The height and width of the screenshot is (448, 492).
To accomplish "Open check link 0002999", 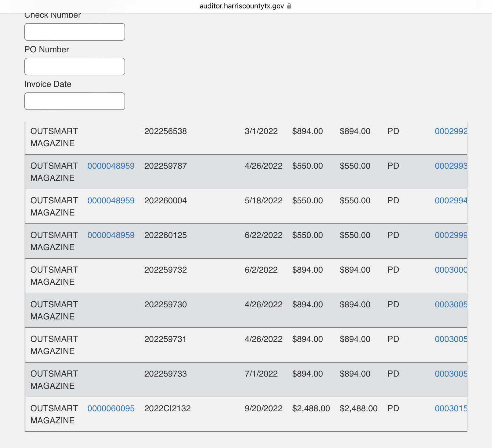I will point(451,235).
